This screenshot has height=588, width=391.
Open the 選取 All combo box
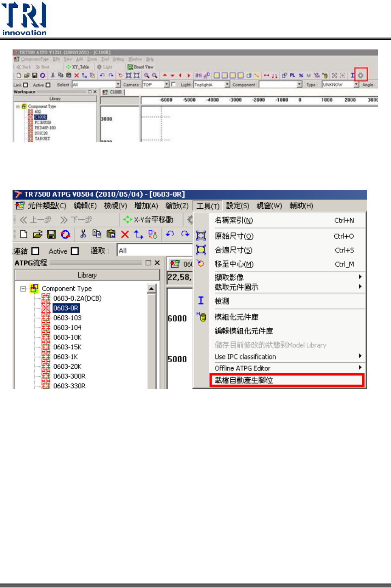(x=155, y=250)
